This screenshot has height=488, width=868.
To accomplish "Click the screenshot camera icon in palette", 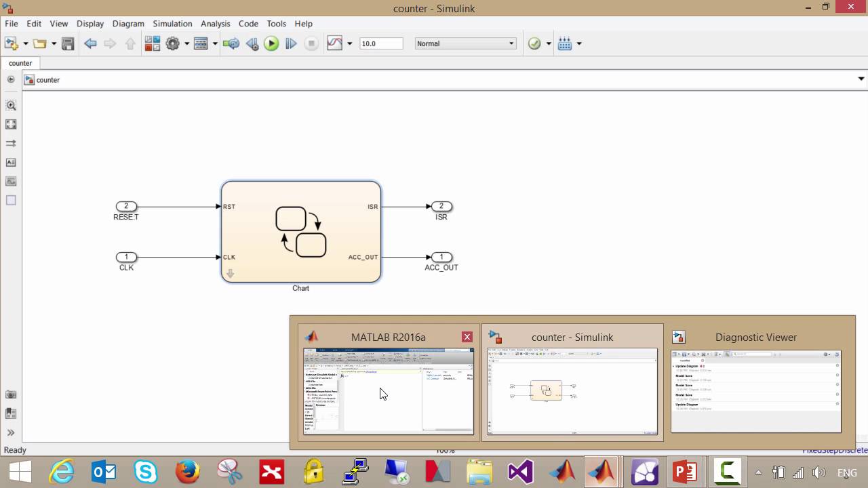I will pyautogui.click(x=11, y=394).
